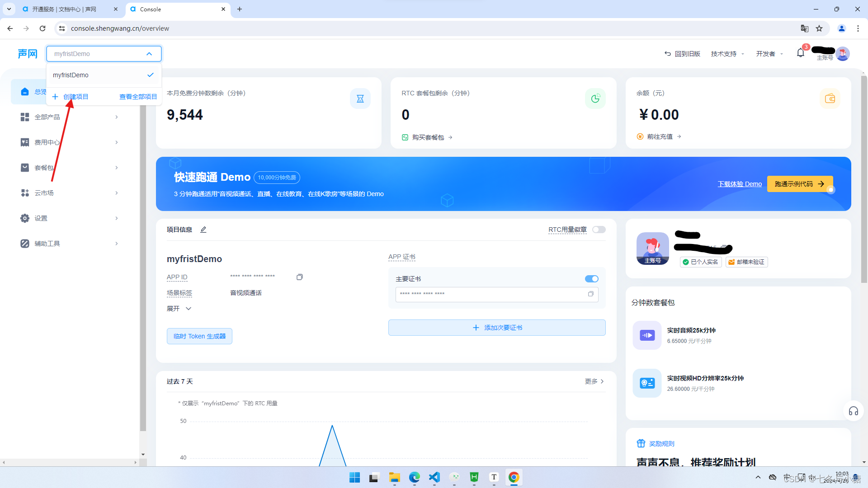Open the 开发者 dropdown
This screenshot has width=868, height=488.
coord(769,54)
